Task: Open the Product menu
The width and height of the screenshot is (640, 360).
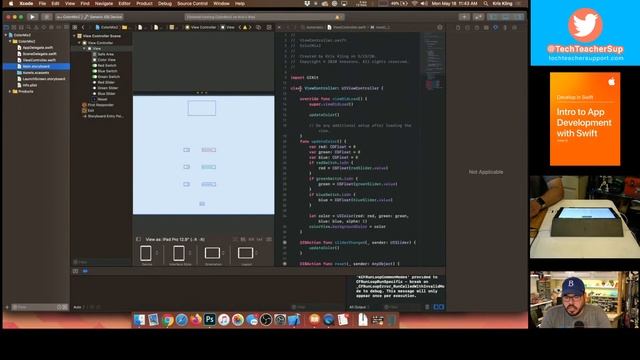Action: coord(144,4)
